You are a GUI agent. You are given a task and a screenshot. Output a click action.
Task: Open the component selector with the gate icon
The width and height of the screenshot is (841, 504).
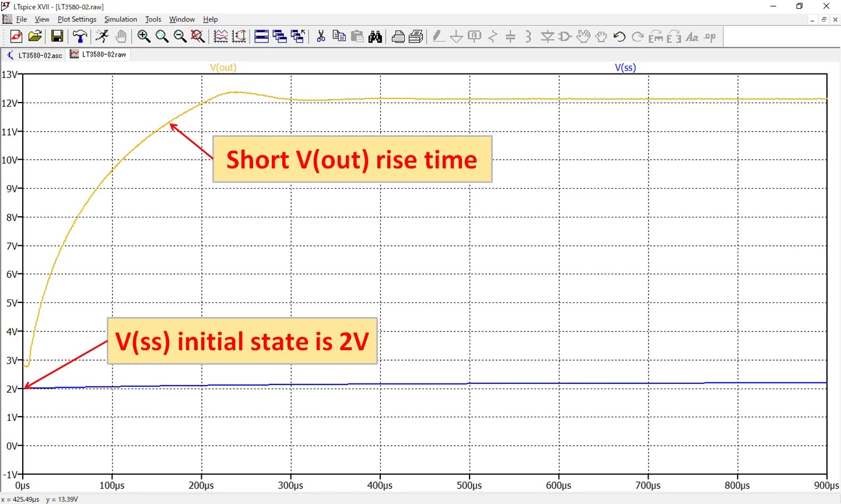pyautogui.click(x=563, y=36)
